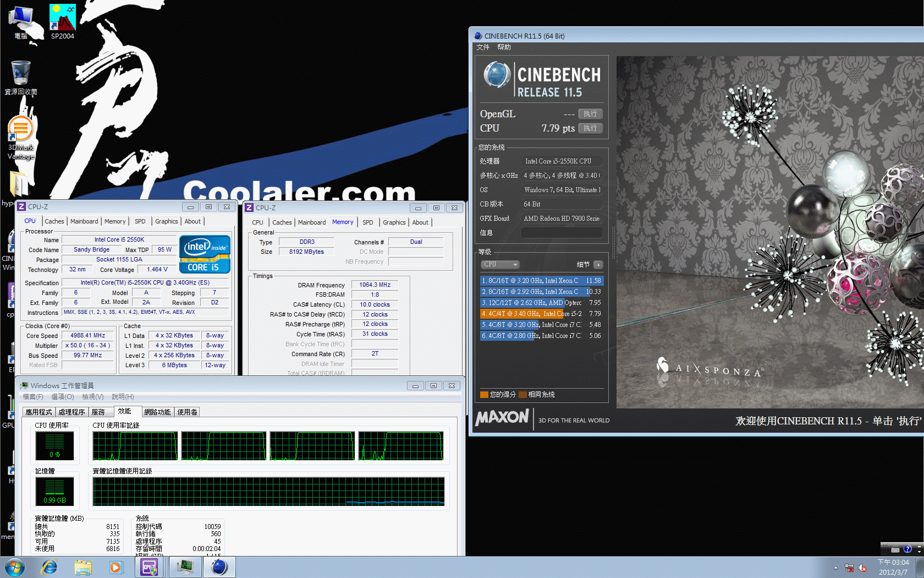Image resolution: width=924 pixels, height=578 pixels.
Task: Click the DRAM Frequency value 1064.3 MHz
Action: (x=375, y=285)
